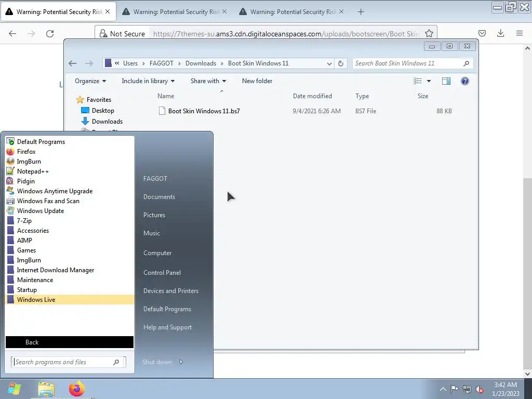
Task: Click the Start orb on the taskbar
Action: pyautogui.click(x=14, y=389)
